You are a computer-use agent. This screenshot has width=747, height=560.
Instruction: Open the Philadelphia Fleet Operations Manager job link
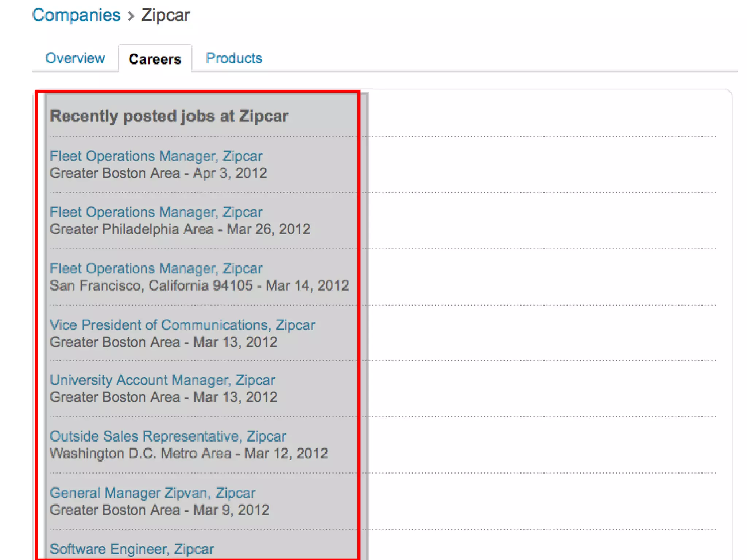156,212
